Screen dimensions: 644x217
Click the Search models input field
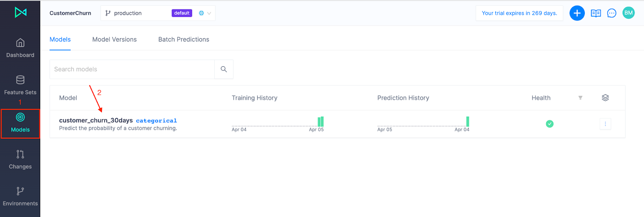point(132,69)
